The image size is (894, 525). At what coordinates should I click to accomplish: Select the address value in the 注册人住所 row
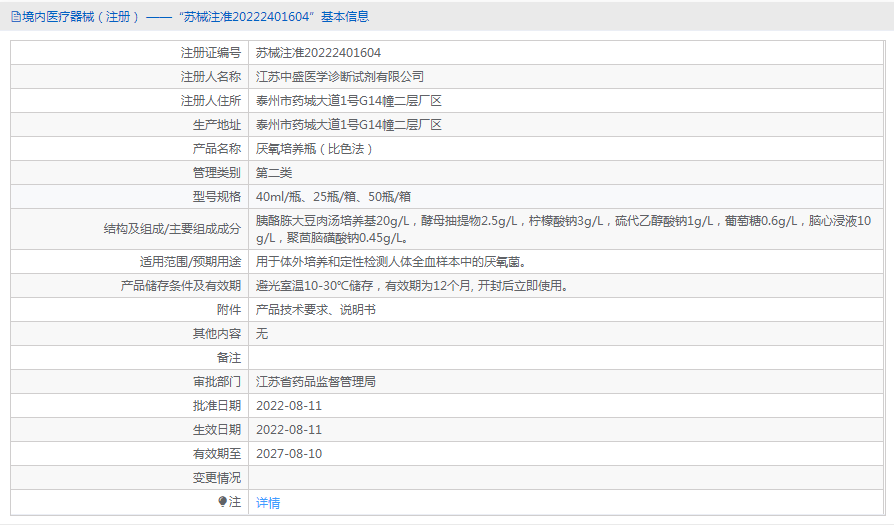(x=349, y=101)
